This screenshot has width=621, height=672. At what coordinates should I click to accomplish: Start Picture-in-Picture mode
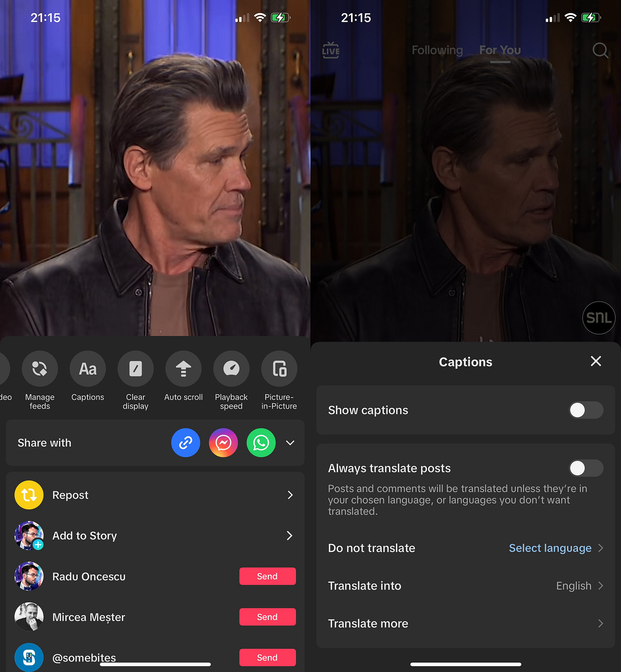tap(279, 369)
